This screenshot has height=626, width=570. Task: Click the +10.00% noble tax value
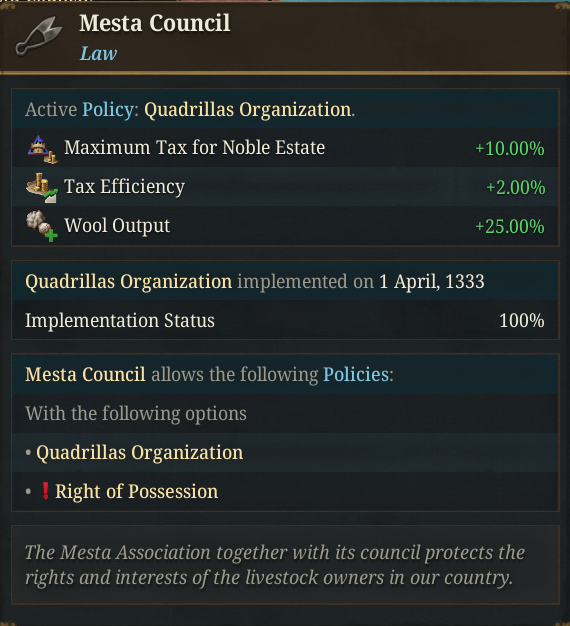pos(510,149)
